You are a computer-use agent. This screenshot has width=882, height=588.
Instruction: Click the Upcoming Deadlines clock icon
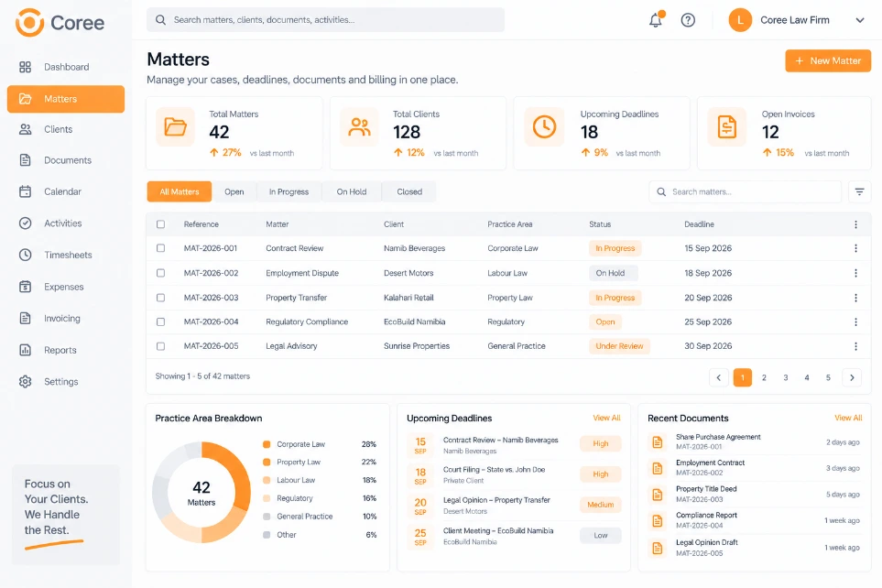[x=544, y=126]
